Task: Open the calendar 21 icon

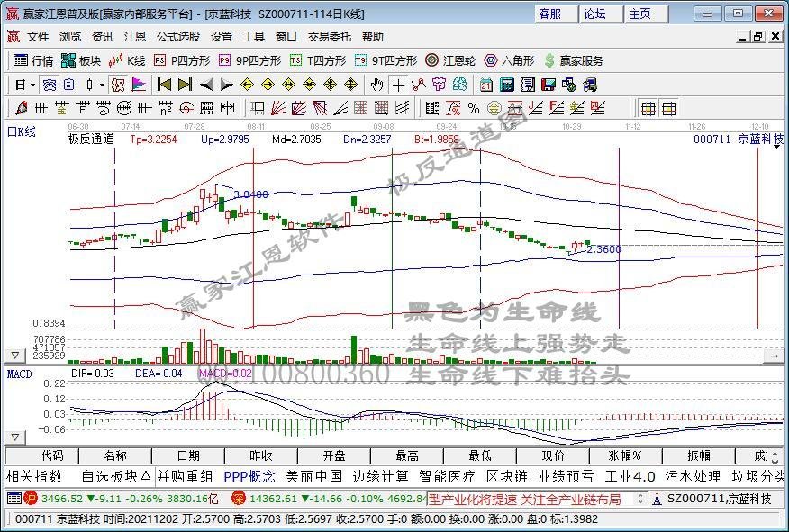Action: coord(486,85)
